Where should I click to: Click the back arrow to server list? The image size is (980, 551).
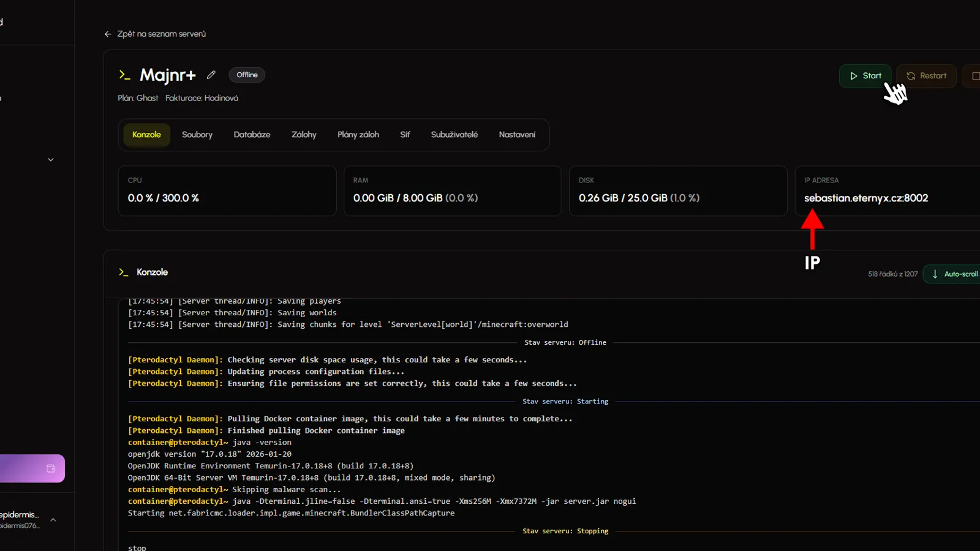pyautogui.click(x=108, y=34)
